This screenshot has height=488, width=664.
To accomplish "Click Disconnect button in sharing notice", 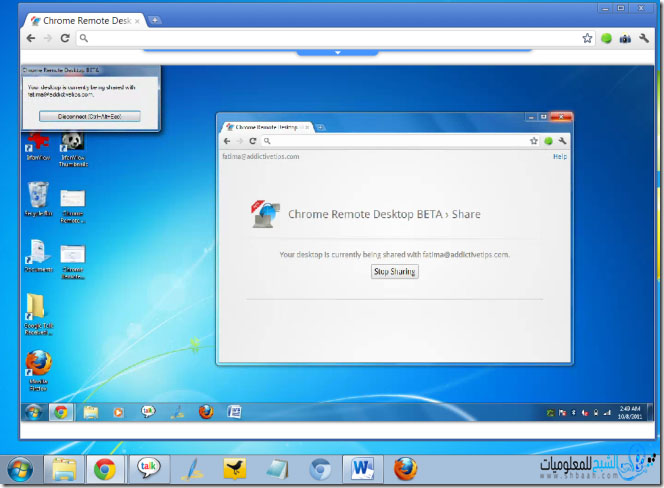I will click(90, 116).
